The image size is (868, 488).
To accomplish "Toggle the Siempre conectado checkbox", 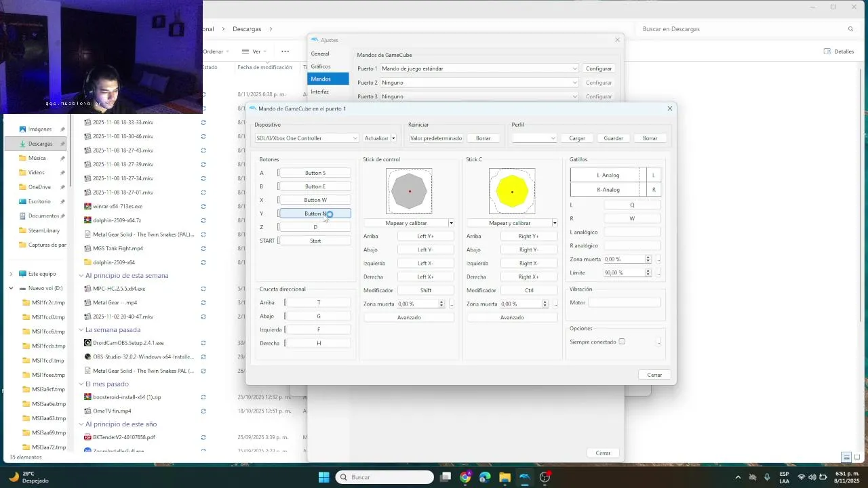I will 622,342.
